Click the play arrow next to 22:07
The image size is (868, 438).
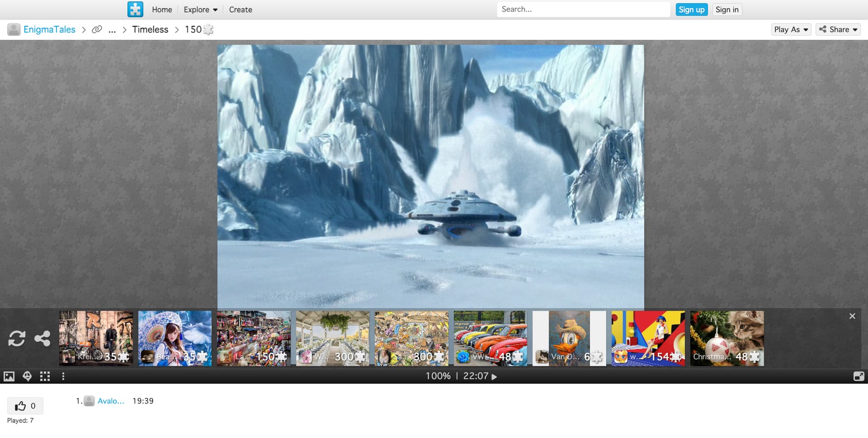pos(494,376)
